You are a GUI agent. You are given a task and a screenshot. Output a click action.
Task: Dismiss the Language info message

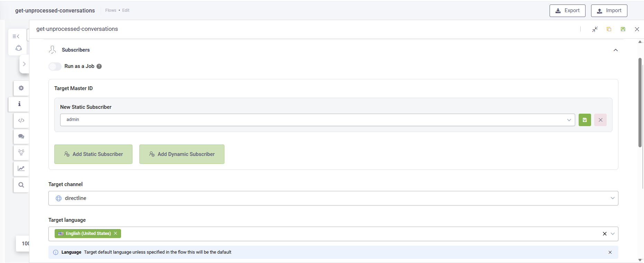(610, 252)
